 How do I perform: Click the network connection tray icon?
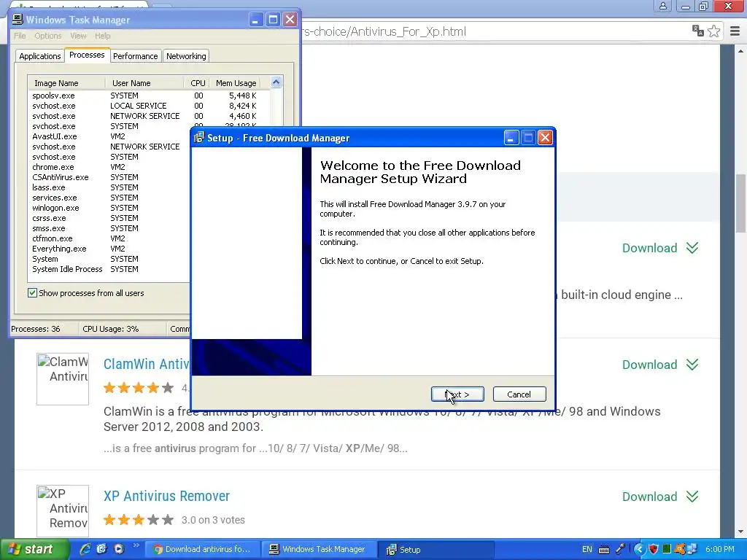(692, 550)
